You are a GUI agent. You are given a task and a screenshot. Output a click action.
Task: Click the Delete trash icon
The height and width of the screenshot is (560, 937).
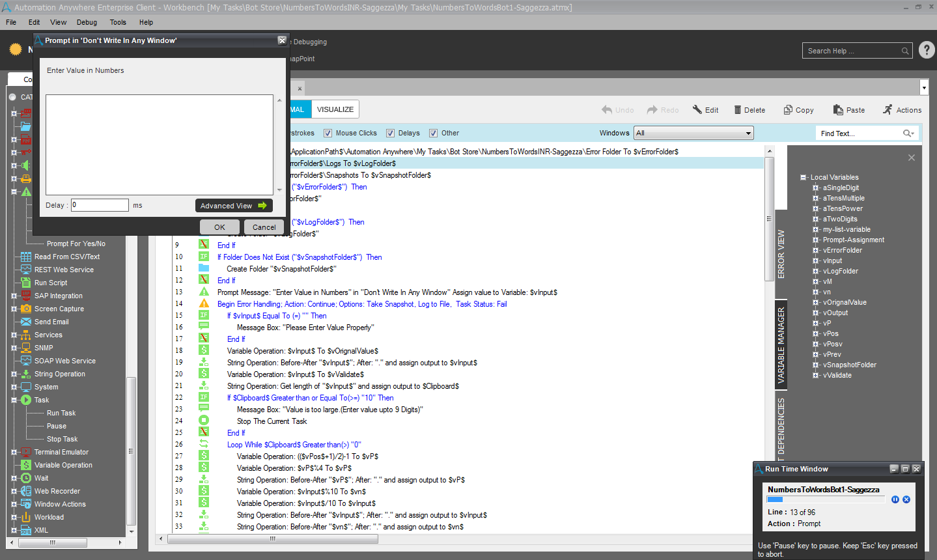[738, 110]
